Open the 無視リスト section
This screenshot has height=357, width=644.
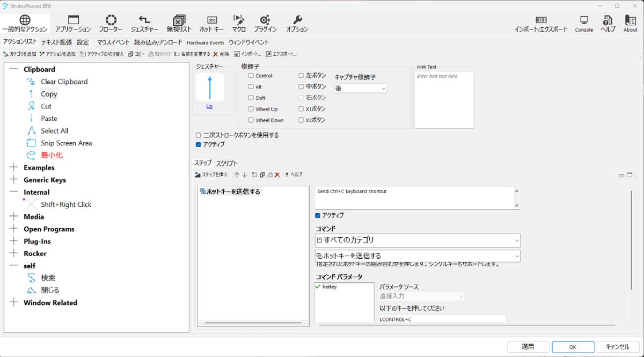pos(179,24)
